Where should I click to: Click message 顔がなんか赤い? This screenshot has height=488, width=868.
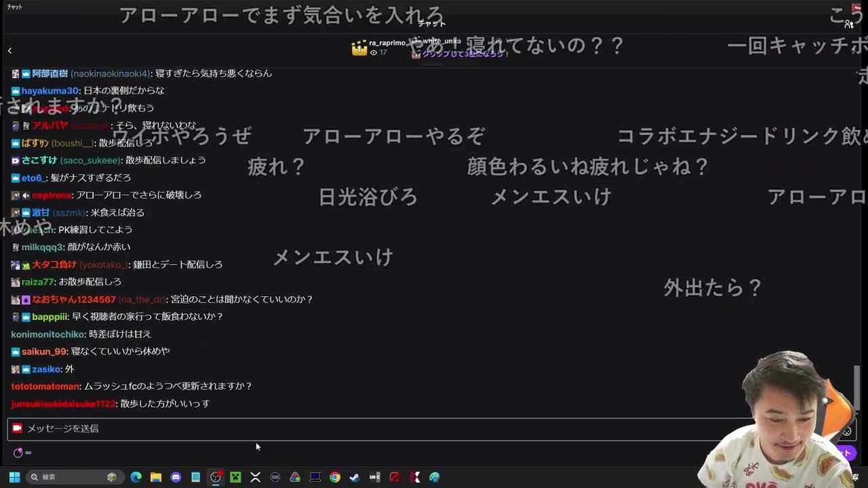tap(99, 247)
